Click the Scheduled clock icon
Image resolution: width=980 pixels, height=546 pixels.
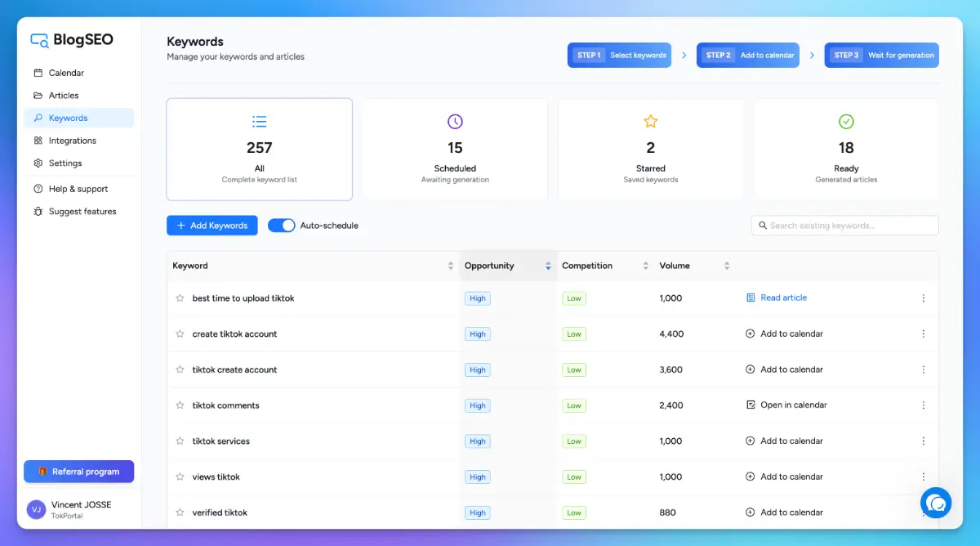click(455, 122)
